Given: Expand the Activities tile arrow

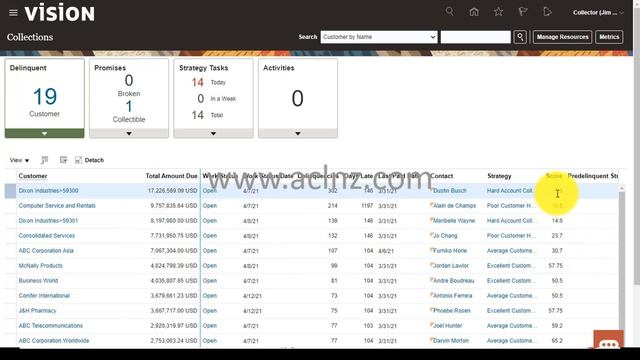Looking at the screenshot, I should [298, 133].
